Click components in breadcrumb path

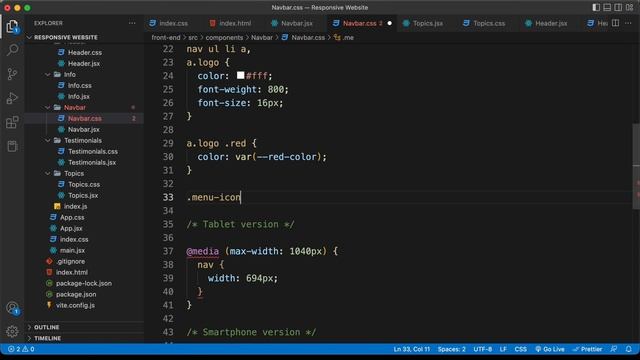pyautogui.click(x=224, y=38)
